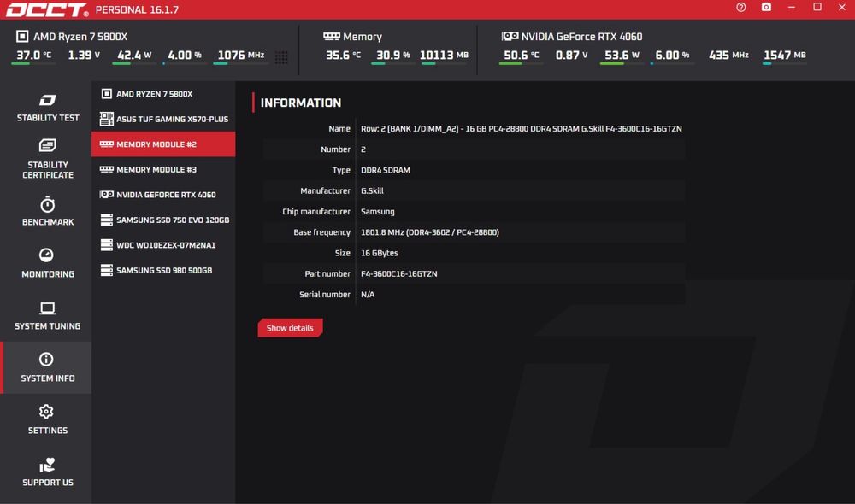This screenshot has width=855, height=504.
Task: Select the System Info section
Action: click(47, 367)
